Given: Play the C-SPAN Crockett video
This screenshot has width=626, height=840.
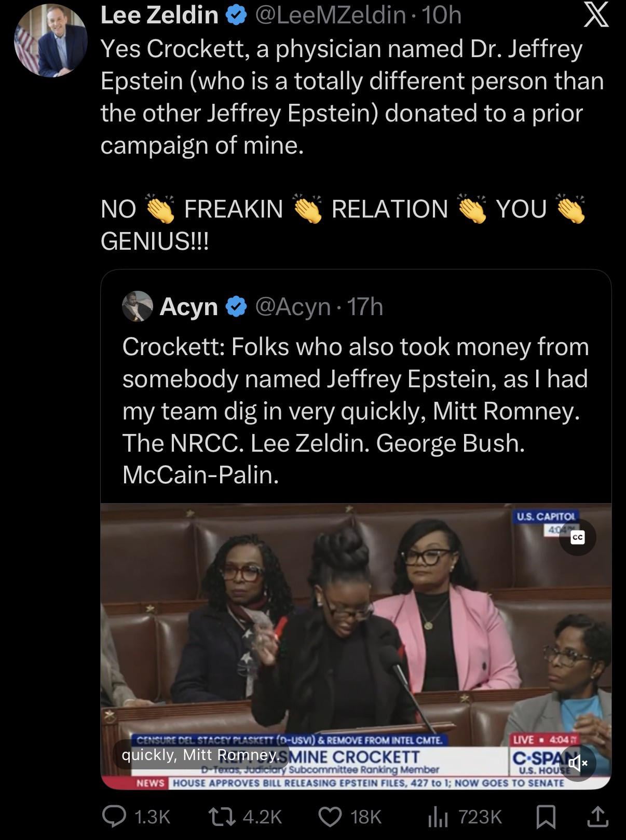Looking at the screenshot, I should pos(356,646).
